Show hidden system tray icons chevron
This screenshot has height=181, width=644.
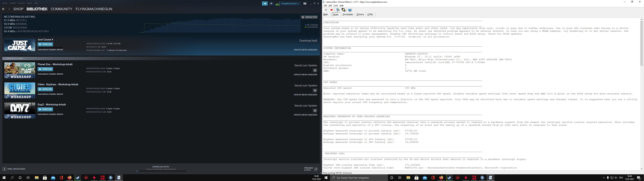click(604, 178)
